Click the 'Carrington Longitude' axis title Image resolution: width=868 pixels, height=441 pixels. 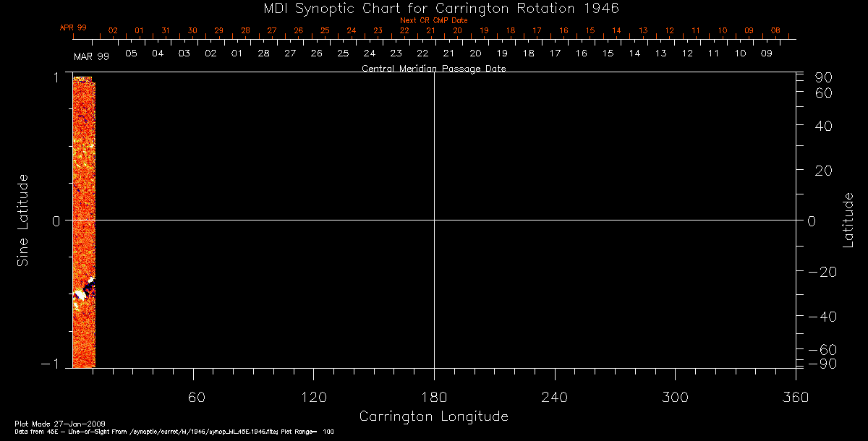point(433,417)
